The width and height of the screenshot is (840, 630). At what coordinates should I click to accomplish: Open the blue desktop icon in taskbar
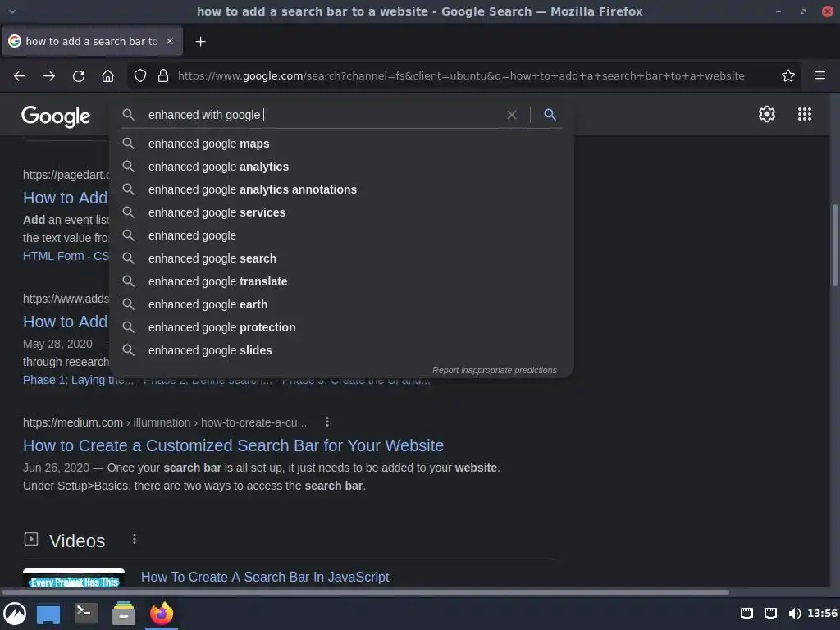(48, 614)
